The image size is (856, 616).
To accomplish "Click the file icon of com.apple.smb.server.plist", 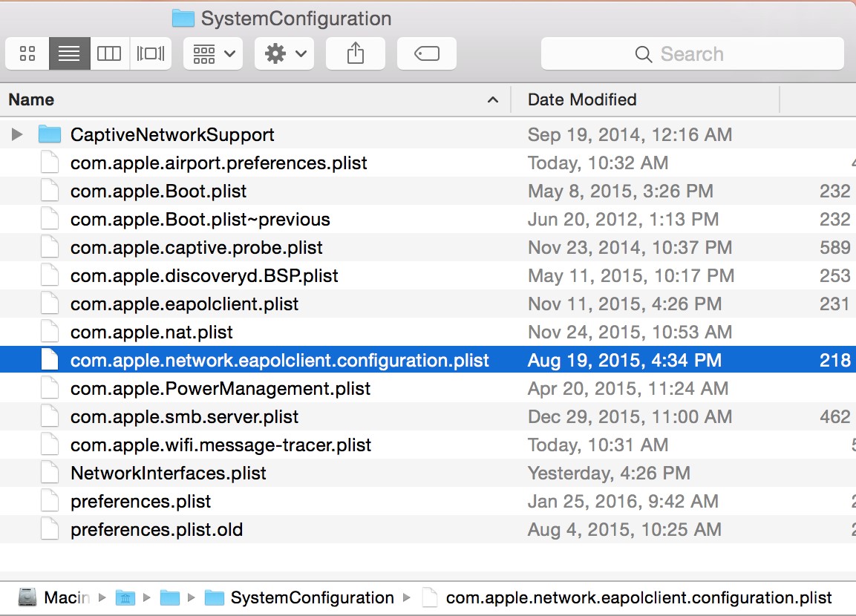I will 50,416.
